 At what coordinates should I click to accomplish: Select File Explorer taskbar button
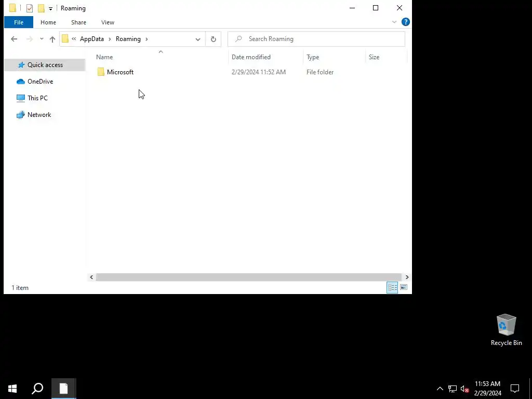click(64, 389)
